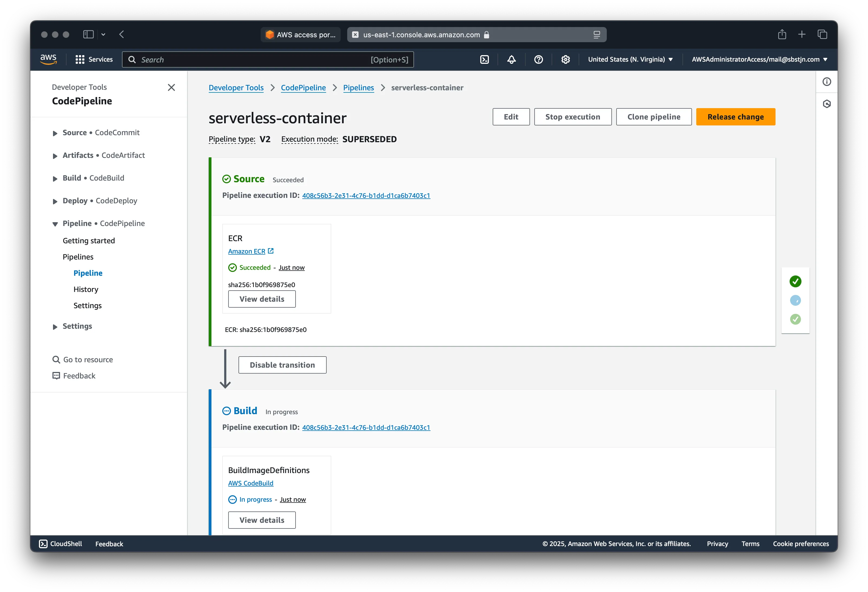This screenshot has height=592, width=868.
Task: Click Disable transition button
Action: (x=282, y=365)
